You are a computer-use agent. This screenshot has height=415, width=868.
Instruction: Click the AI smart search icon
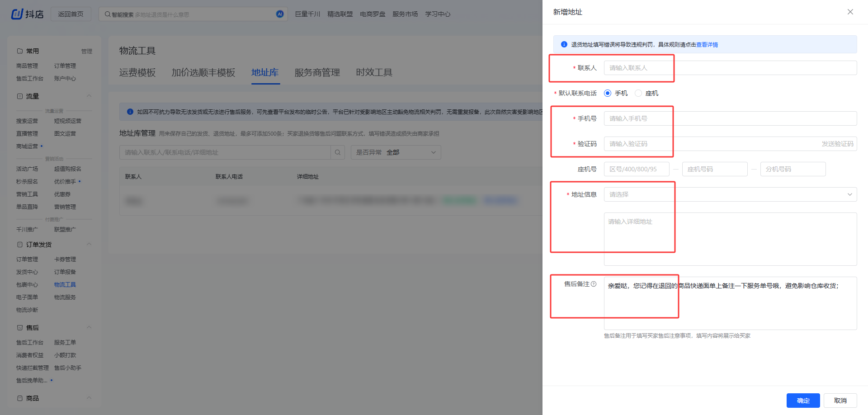pyautogui.click(x=280, y=14)
